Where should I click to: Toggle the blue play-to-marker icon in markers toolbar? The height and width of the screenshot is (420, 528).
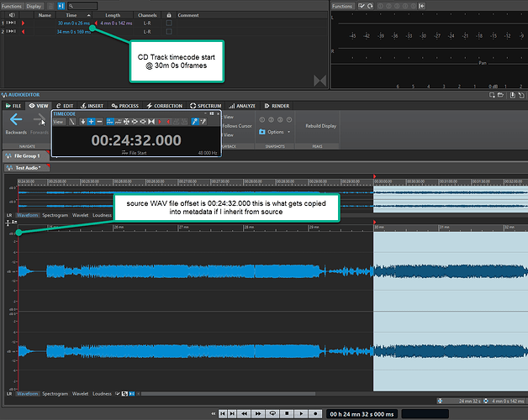[x=61, y=6]
